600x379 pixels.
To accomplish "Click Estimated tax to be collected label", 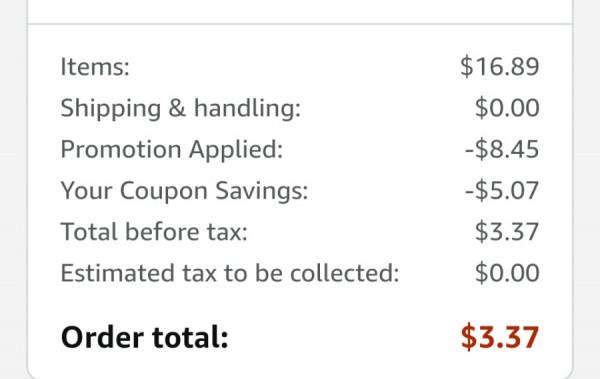I will pos(230,273).
